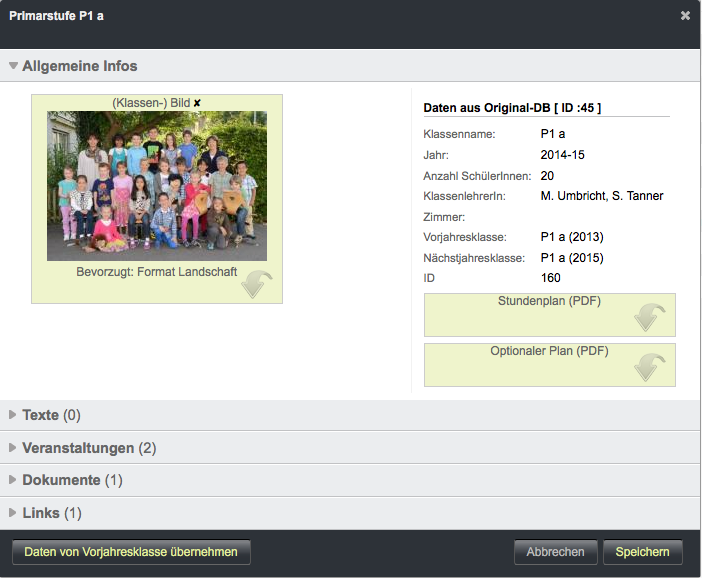Viewport: 702px width, 578px height.
Task: Click the Vorjahresklasse value P1 a (2013)
Action: coord(572,237)
